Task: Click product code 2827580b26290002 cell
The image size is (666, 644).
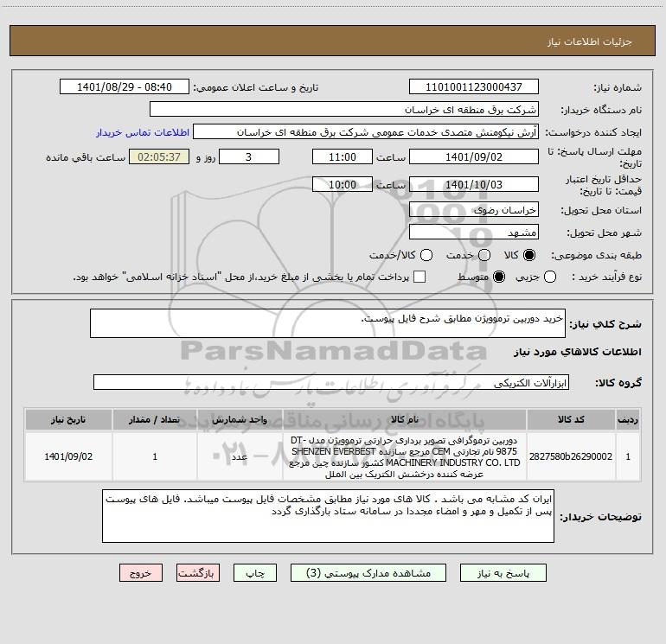Action: (x=571, y=456)
